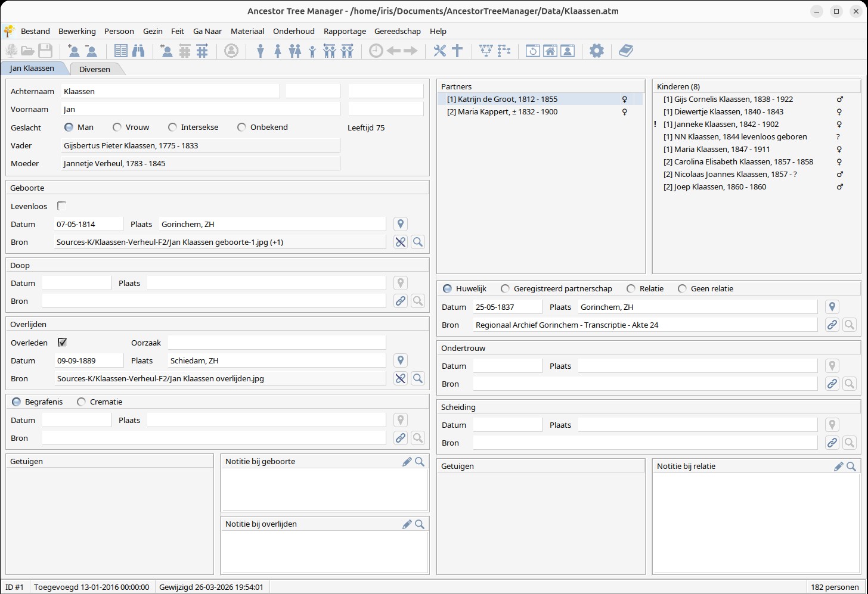
Task: Click the Oorzaak input field
Action: [277, 343]
